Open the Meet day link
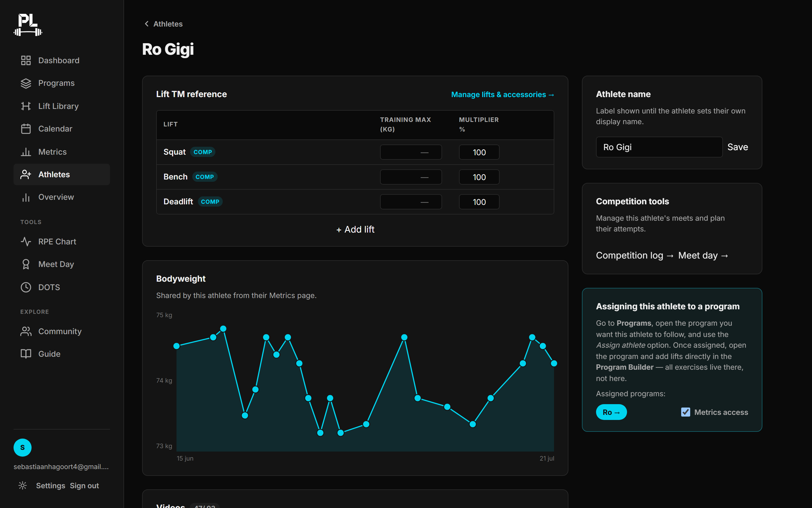The width and height of the screenshot is (812, 508). 703,256
